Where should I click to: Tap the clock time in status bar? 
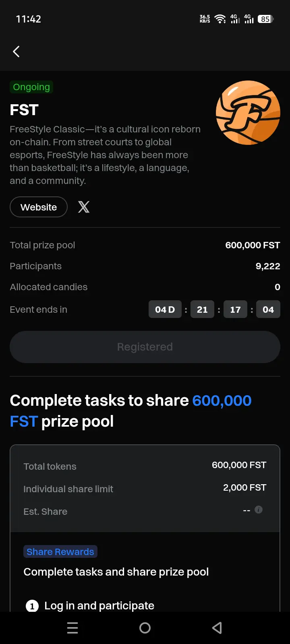(28, 19)
